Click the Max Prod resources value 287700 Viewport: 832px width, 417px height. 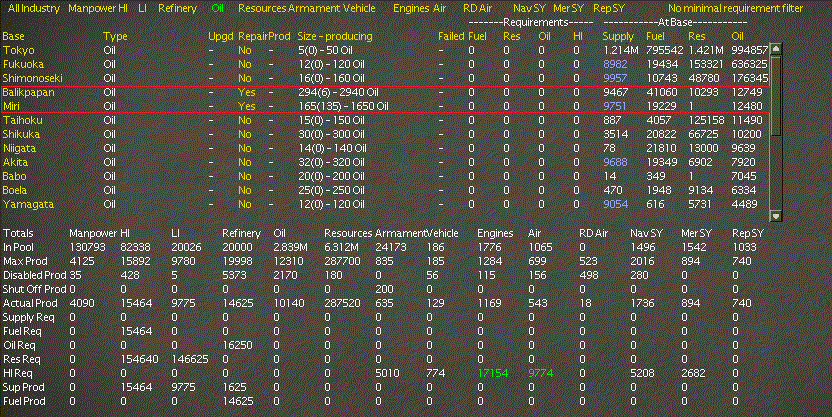[x=342, y=262]
